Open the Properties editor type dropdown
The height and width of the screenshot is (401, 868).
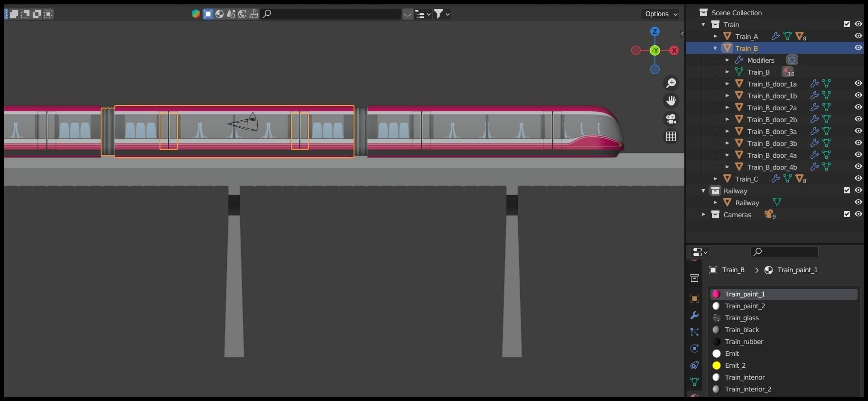click(700, 252)
